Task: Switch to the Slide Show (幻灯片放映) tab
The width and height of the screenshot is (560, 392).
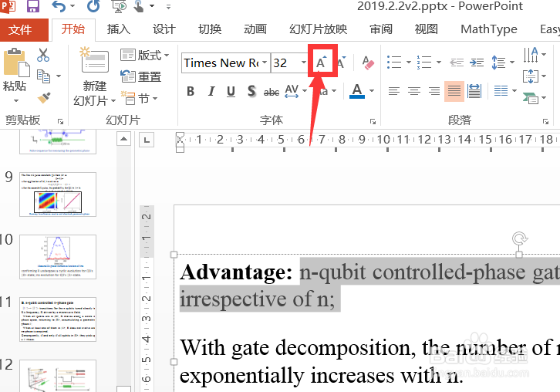Action: [319, 29]
